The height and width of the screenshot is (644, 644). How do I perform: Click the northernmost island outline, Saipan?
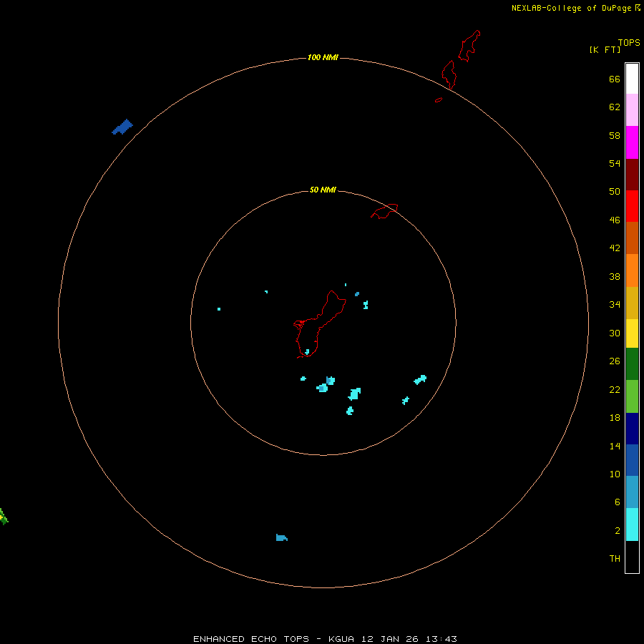point(469,46)
